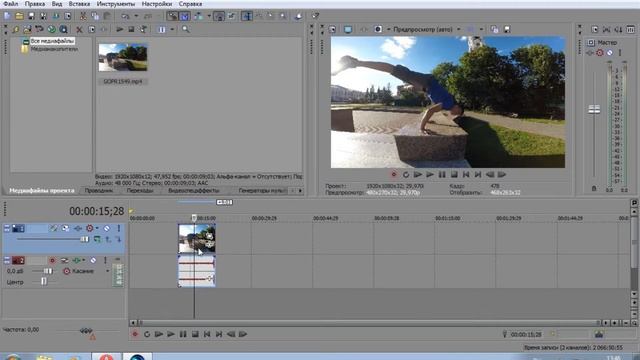Arm audio track 2 for record
This screenshot has width=640, height=360.
(x=52, y=260)
